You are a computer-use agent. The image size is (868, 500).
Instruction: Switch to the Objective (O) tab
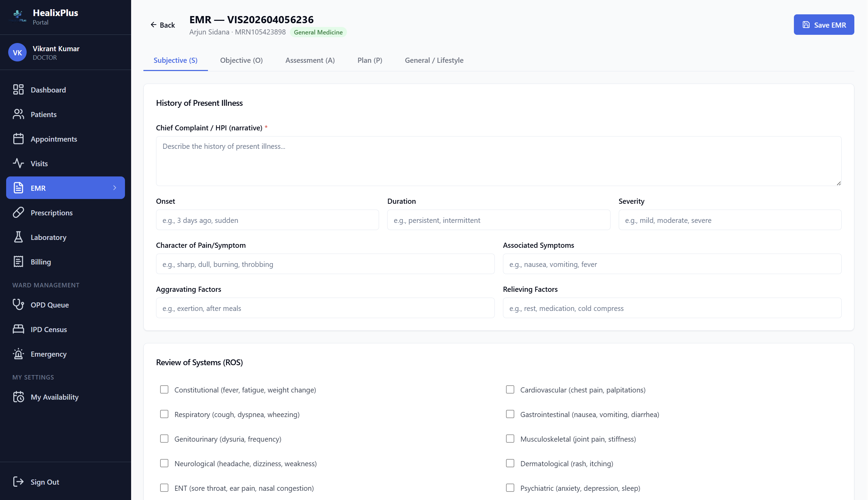tap(241, 60)
